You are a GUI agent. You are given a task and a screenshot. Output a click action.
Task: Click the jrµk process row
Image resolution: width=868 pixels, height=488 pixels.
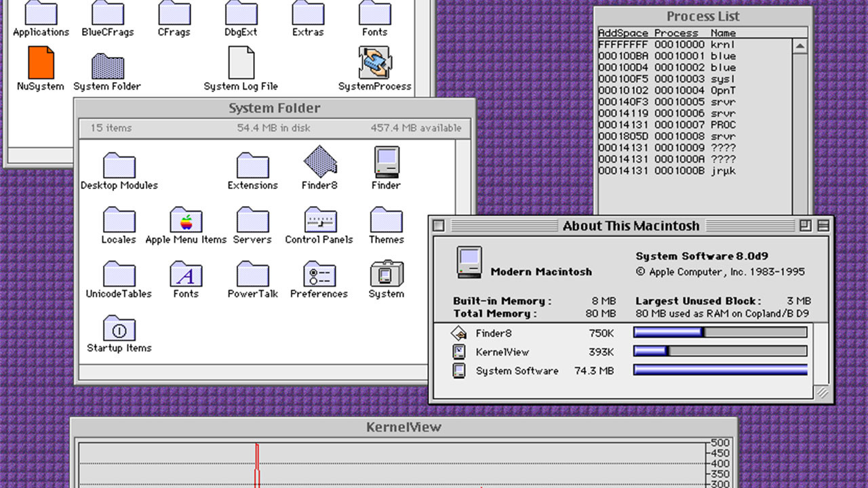[694, 171]
